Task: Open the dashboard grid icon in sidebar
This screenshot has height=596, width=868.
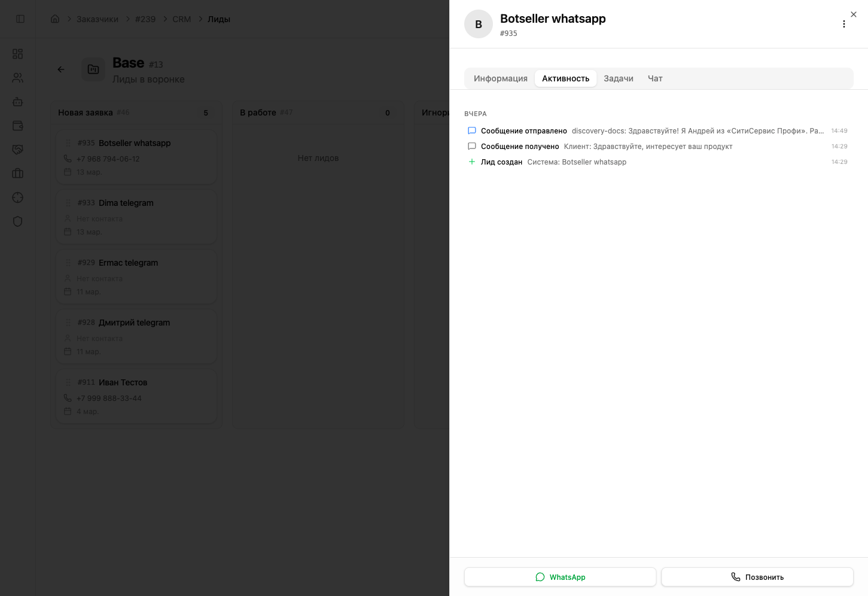Action: tap(18, 54)
